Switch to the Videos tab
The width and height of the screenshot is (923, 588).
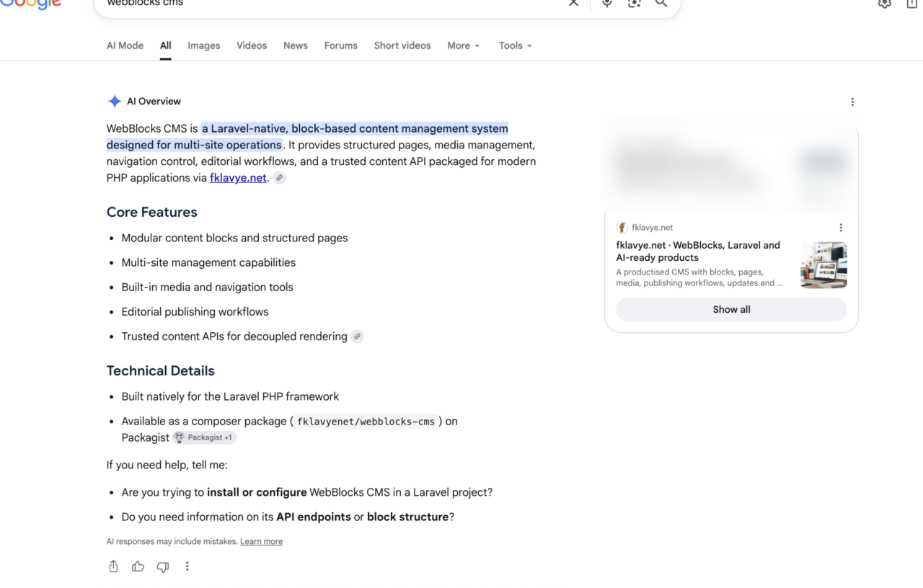point(252,45)
